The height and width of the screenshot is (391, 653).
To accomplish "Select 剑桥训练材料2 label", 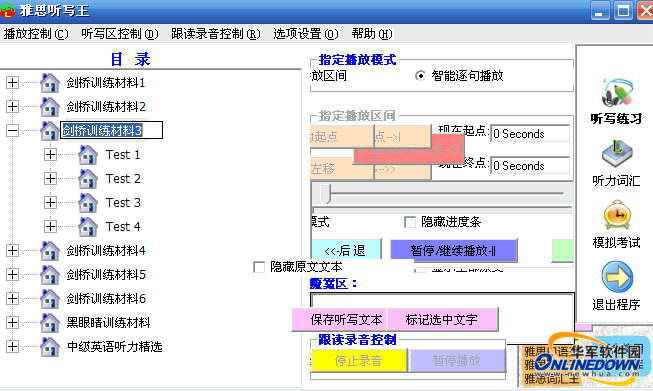I will [106, 107].
